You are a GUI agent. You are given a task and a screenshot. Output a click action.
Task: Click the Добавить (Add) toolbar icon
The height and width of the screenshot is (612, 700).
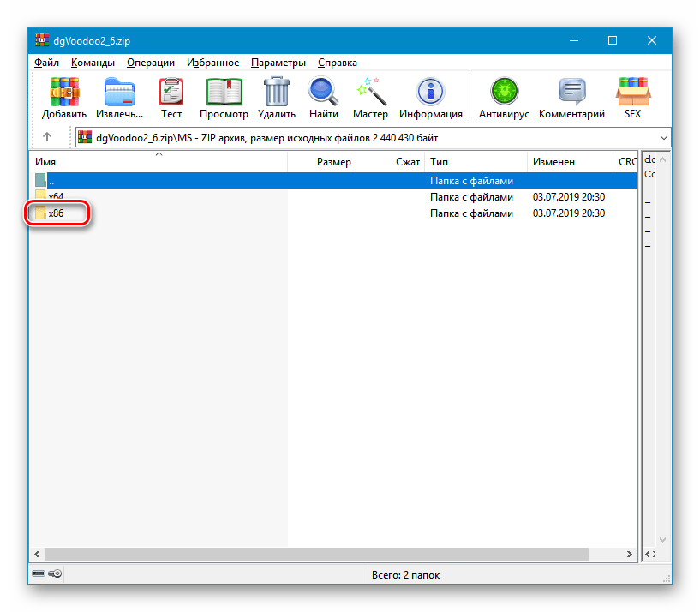(64, 98)
